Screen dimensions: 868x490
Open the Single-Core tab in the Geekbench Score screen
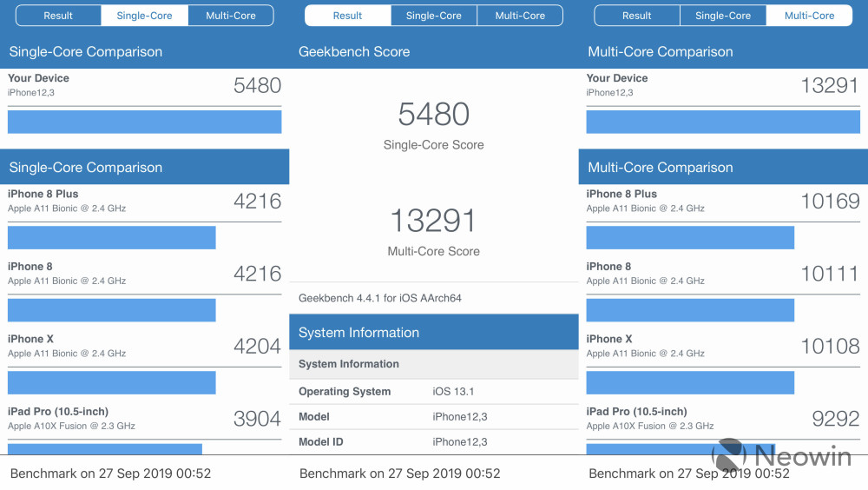click(x=433, y=16)
